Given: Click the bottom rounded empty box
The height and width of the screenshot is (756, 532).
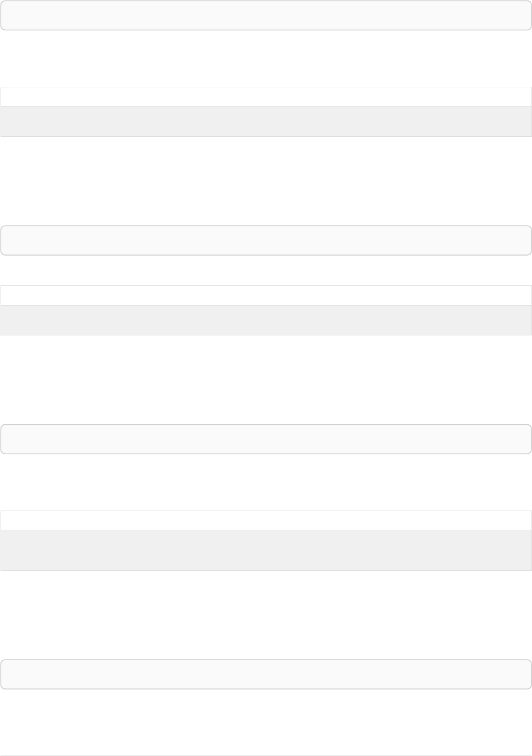Looking at the screenshot, I should coord(266,674).
